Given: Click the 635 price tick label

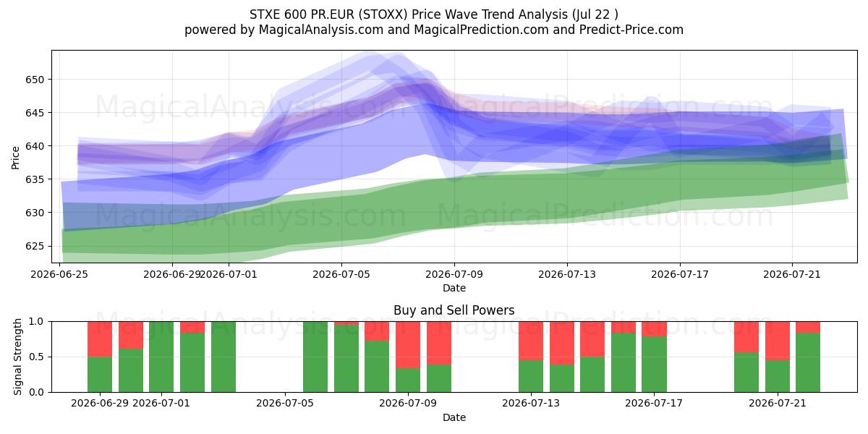Looking at the screenshot, I should [x=36, y=179].
